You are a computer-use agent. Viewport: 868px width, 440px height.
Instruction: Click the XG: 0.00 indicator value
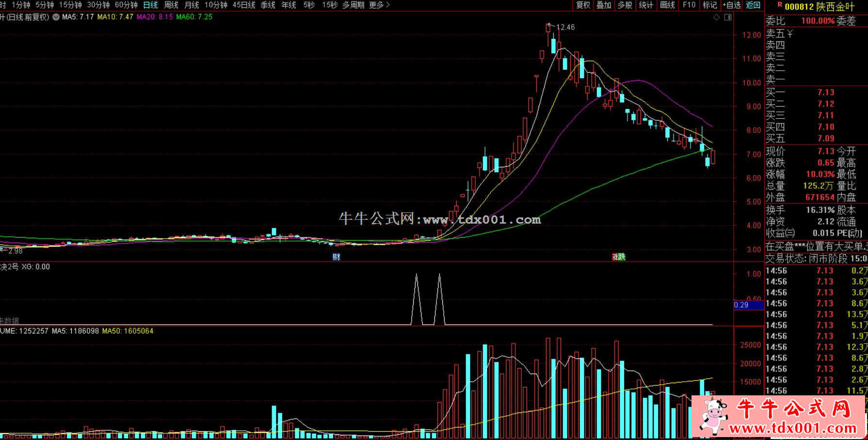[x=36, y=267]
